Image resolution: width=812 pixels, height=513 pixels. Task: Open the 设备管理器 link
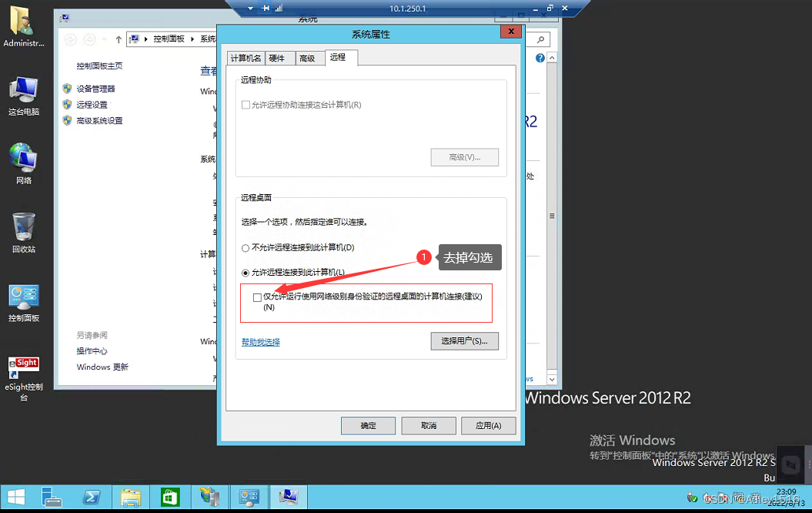tap(95, 89)
